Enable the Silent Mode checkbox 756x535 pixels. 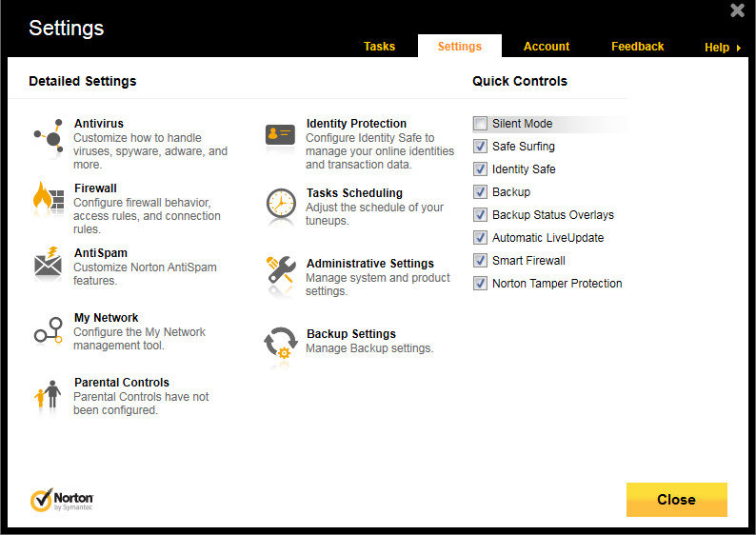[480, 124]
